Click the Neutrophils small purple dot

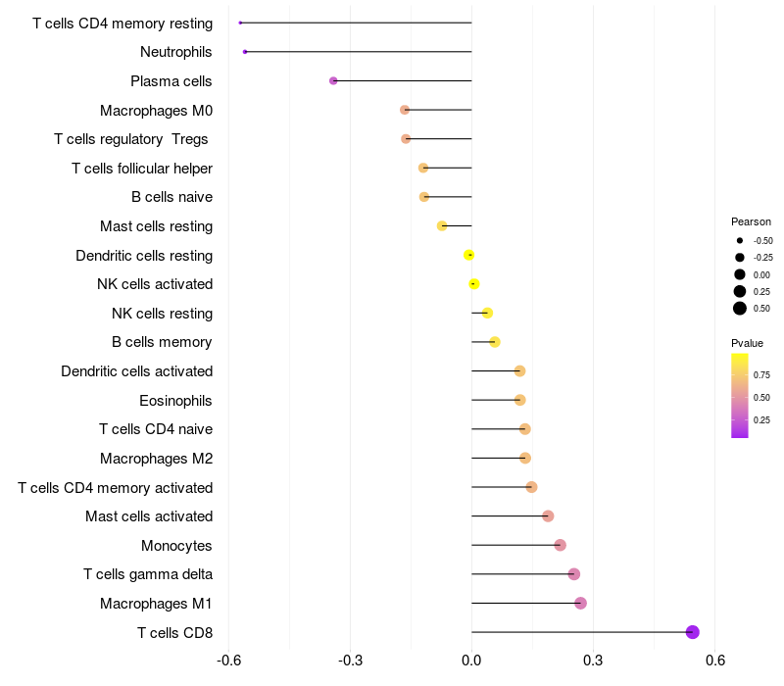pos(245,51)
